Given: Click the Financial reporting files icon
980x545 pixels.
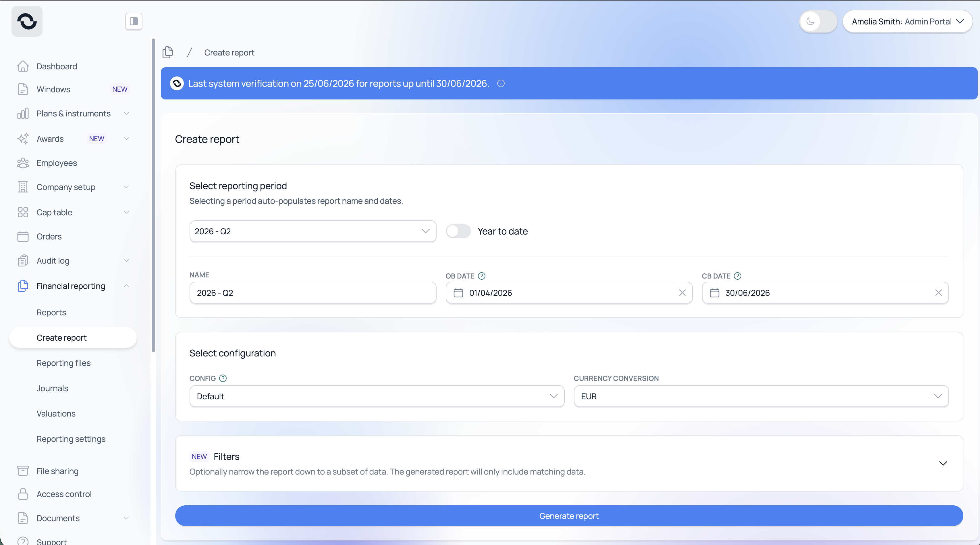Looking at the screenshot, I should (x=23, y=286).
